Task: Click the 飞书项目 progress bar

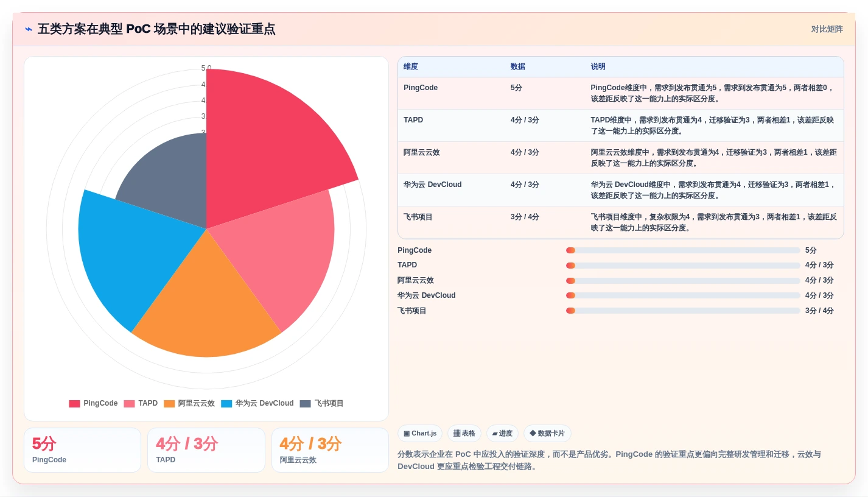Action: tap(683, 311)
